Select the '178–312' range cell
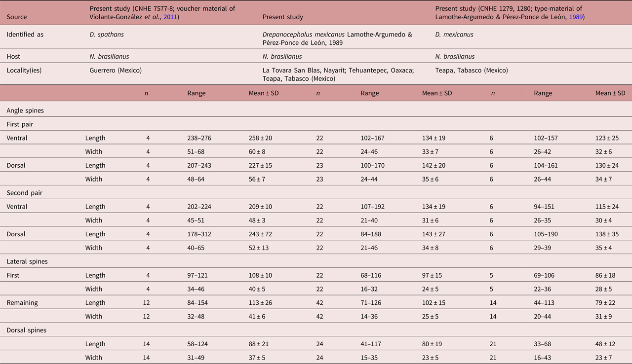Viewport: 632px width, 364px height. 199,234
